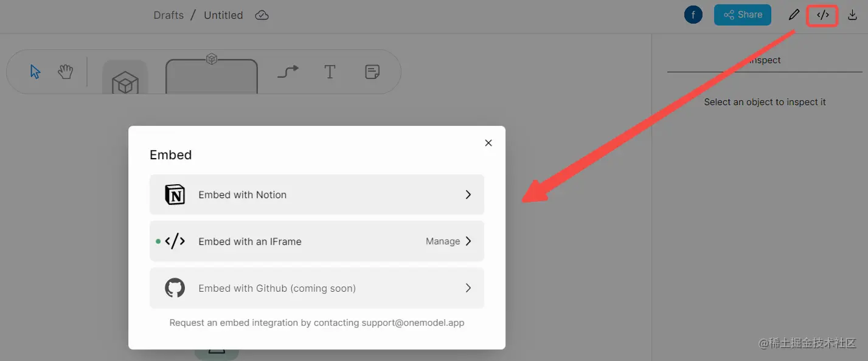Expand the Embed with Notion chevron
This screenshot has width=868, height=361.
(468, 194)
